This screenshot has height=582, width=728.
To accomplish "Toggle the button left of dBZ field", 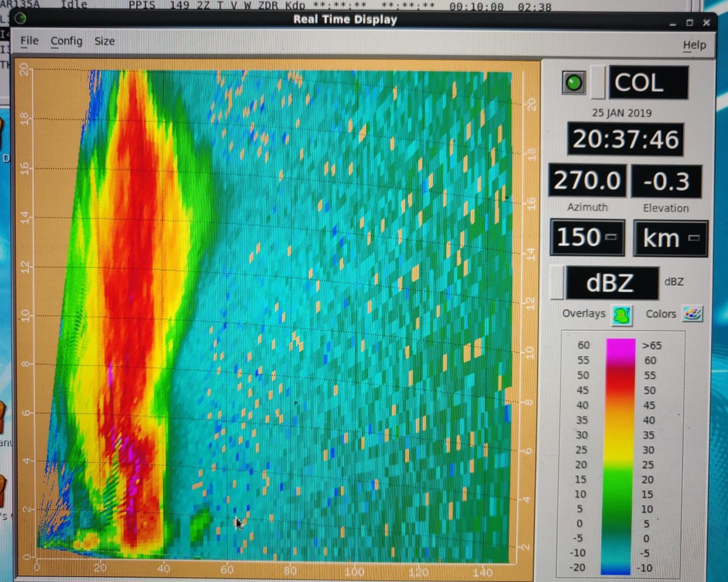I will (x=557, y=283).
